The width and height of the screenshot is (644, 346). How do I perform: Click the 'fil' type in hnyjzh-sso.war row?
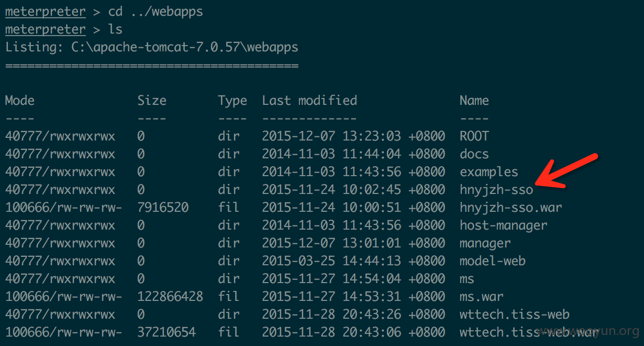coord(229,208)
